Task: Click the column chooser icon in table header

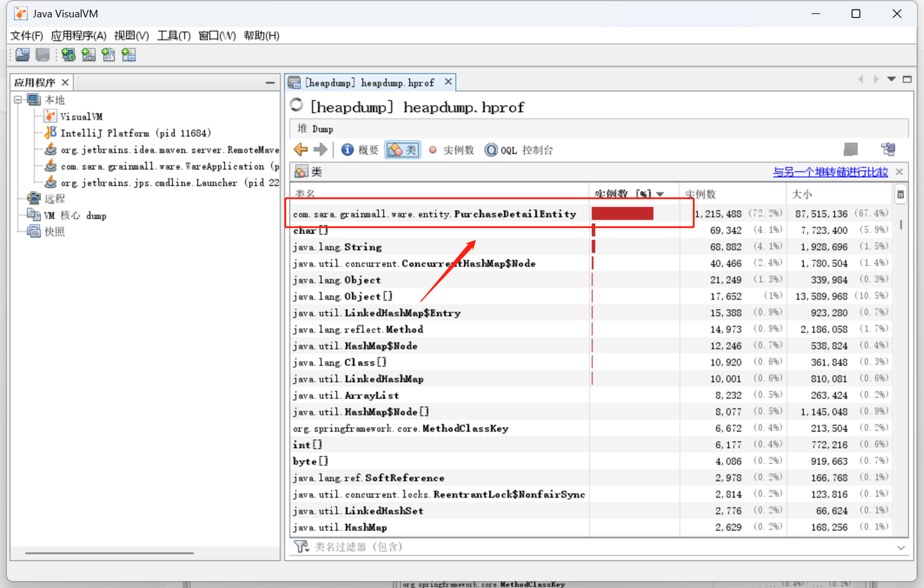Action: [x=900, y=194]
